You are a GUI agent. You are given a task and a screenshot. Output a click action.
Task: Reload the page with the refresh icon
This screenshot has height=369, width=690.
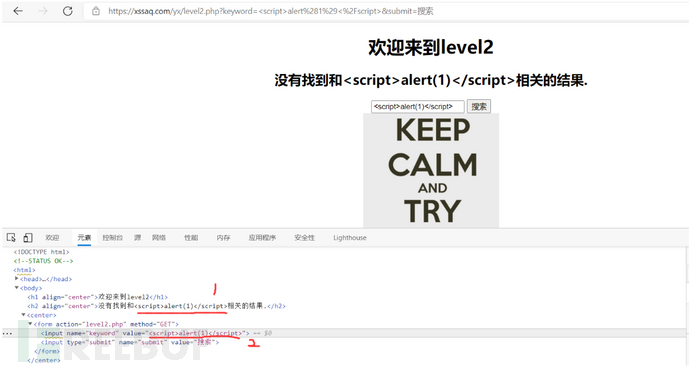coord(67,11)
